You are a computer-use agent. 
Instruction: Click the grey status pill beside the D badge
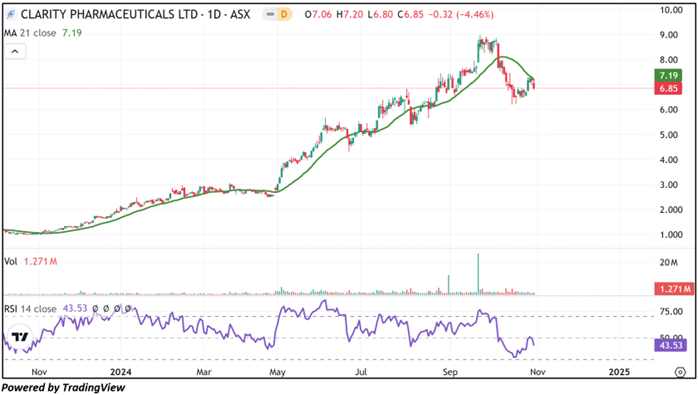tap(270, 15)
